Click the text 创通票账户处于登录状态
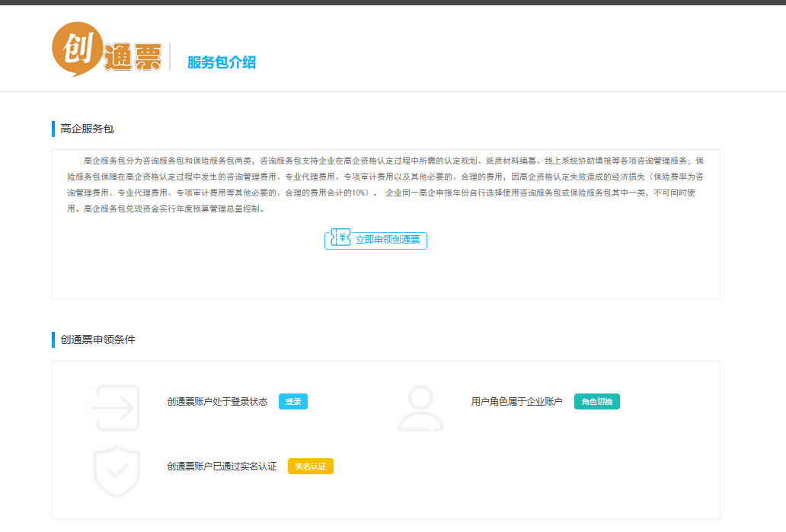The image size is (786, 532). [x=217, y=402]
